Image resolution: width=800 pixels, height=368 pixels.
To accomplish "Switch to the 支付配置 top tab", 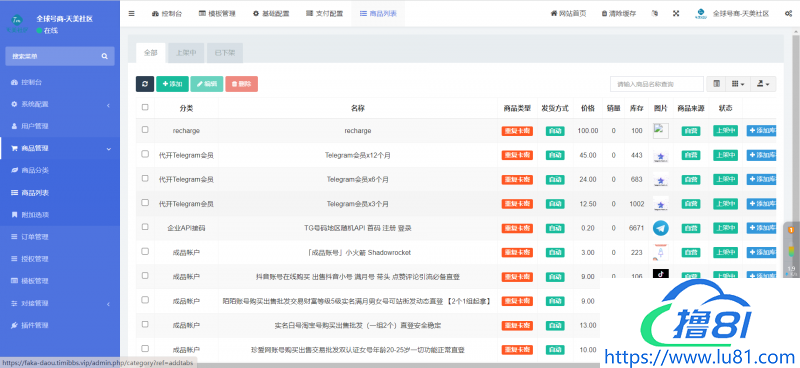I will pyautogui.click(x=324, y=14).
